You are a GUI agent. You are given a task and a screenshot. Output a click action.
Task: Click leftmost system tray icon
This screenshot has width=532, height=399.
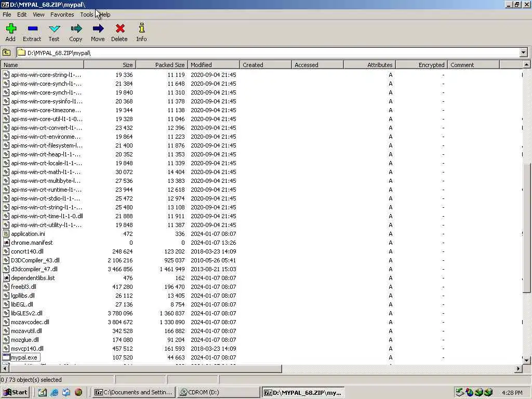[x=460, y=392]
